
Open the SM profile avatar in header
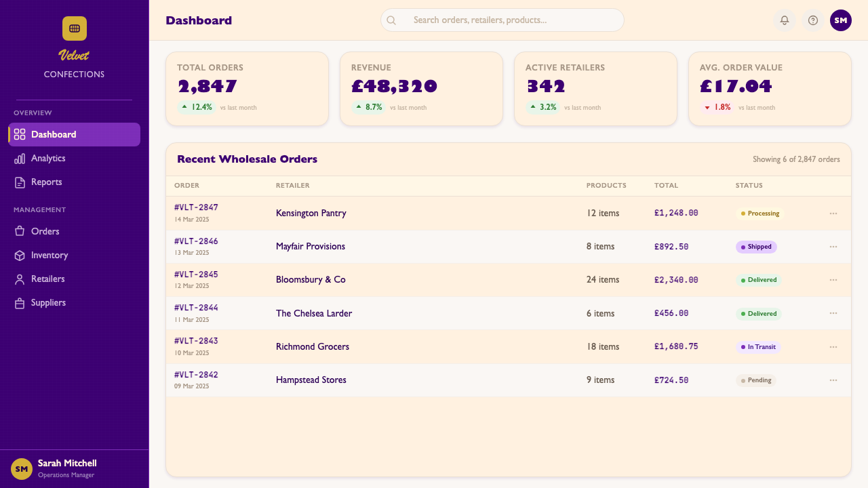(x=841, y=20)
